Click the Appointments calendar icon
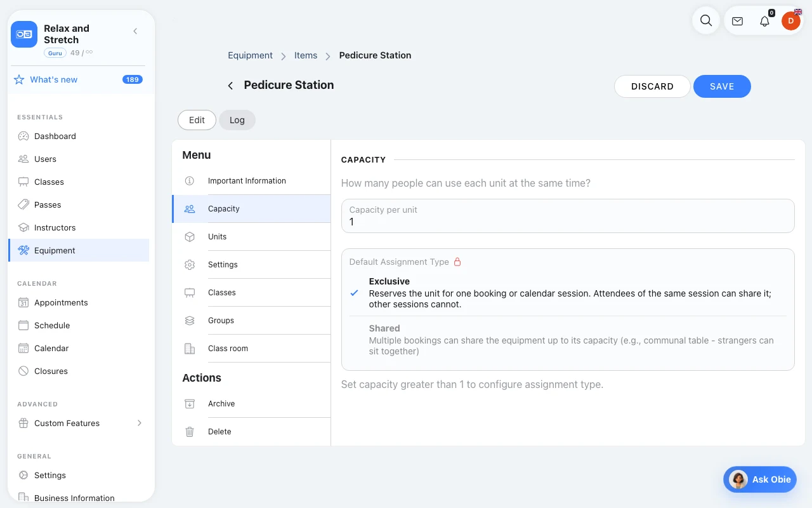This screenshot has height=508, width=812. pyautogui.click(x=23, y=302)
